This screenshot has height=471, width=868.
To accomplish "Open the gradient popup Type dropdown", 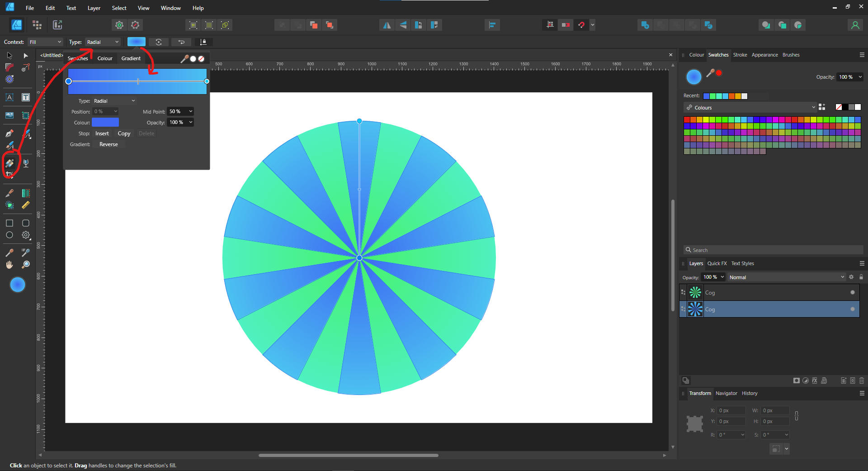I will 114,101.
